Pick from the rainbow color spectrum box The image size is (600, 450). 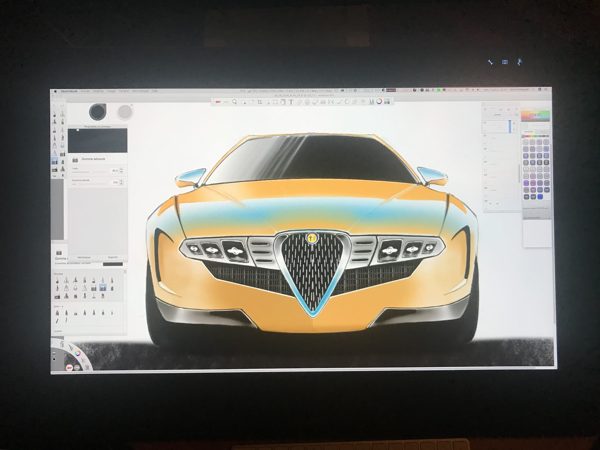(535, 116)
